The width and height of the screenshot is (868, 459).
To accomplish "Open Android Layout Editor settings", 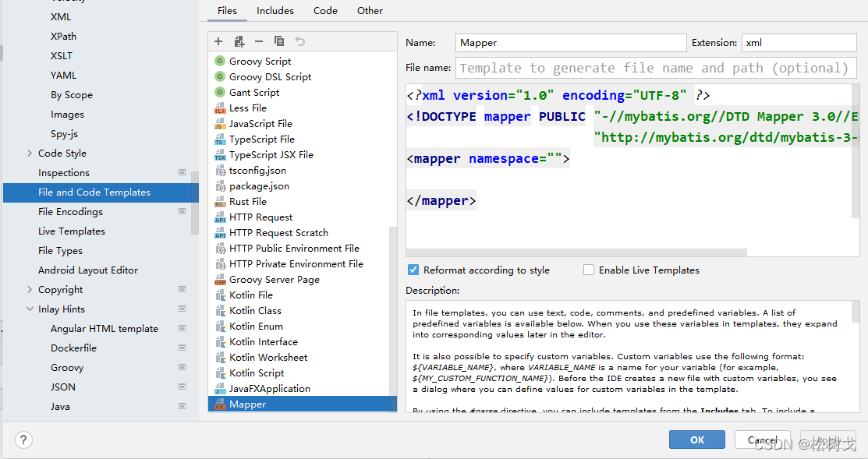I will [88, 270].
